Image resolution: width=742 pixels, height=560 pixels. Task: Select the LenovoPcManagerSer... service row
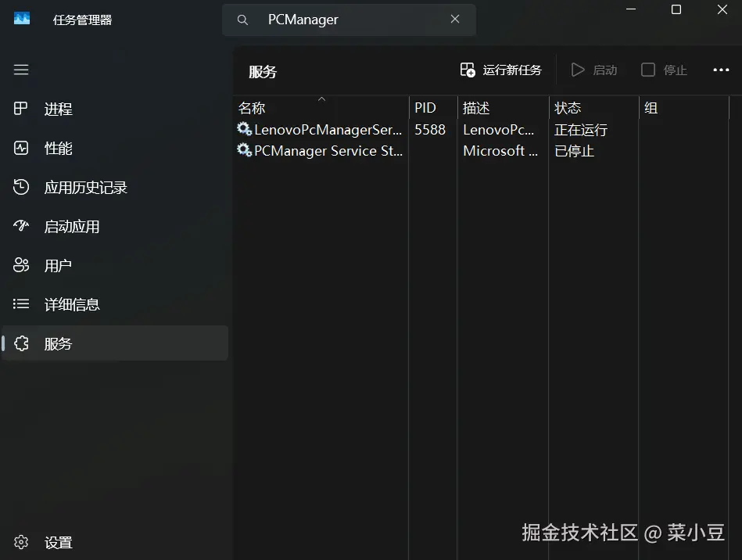pyautogui.click(x=482, y=129)
